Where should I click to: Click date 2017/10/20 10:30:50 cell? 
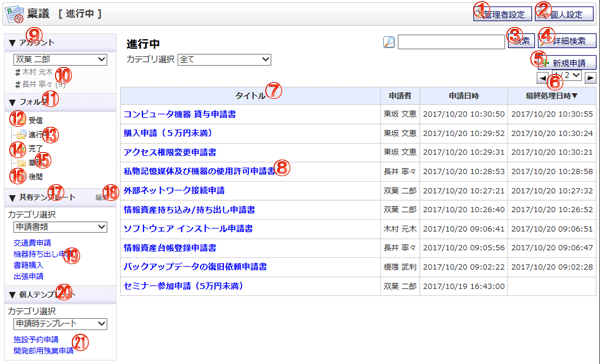(x=464, y=114)
